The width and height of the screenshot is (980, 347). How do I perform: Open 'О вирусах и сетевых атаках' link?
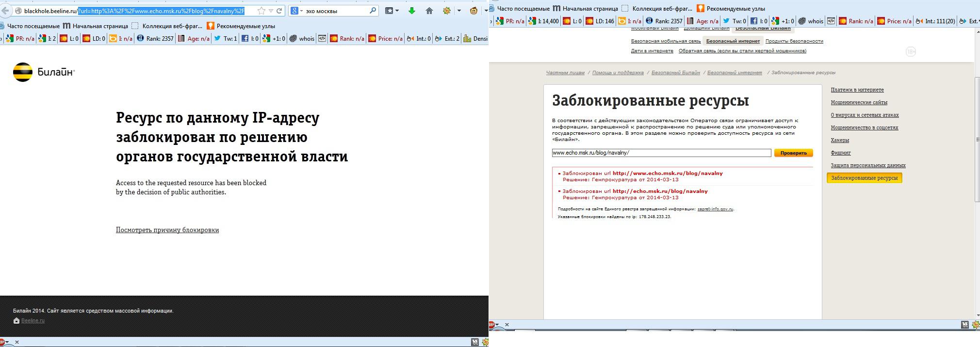pyautogui.click(x=865, y=115)
